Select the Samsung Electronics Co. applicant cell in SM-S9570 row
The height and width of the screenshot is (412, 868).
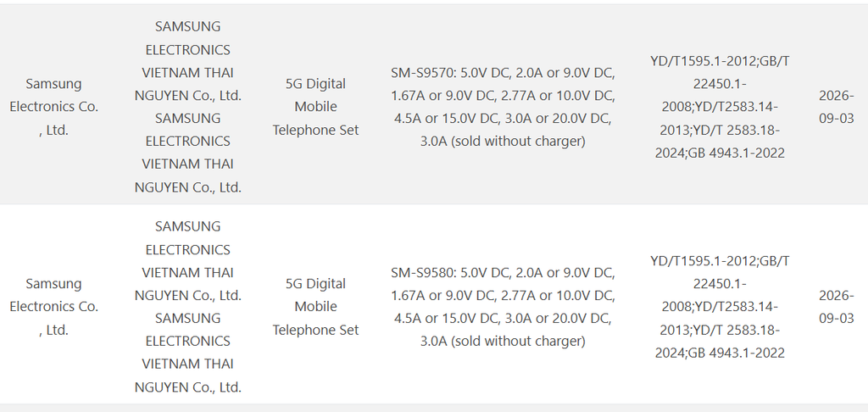53,107
